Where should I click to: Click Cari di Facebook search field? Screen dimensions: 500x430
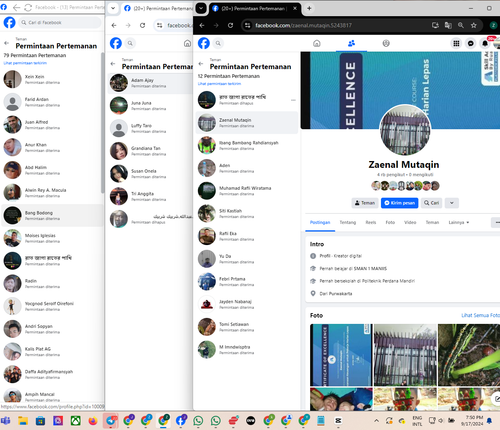coord(60,23)
